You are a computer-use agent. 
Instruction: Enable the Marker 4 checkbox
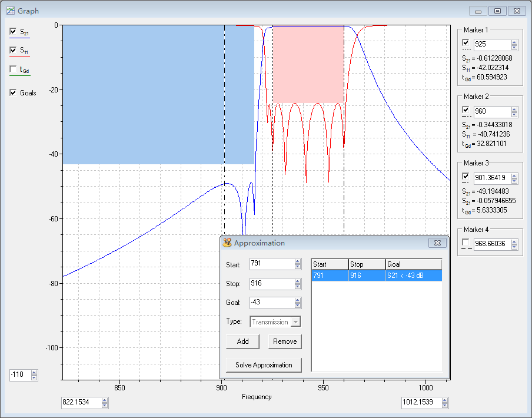pos(466,243)
